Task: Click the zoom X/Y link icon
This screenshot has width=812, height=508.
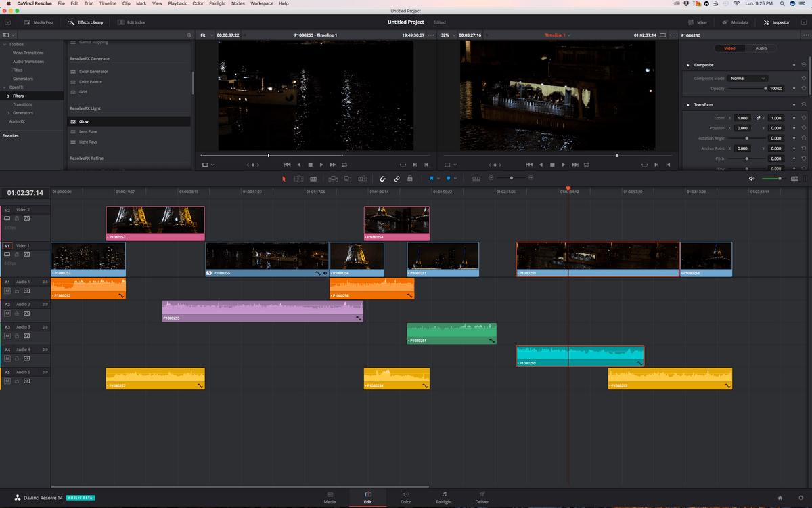Action: (758, 118)
